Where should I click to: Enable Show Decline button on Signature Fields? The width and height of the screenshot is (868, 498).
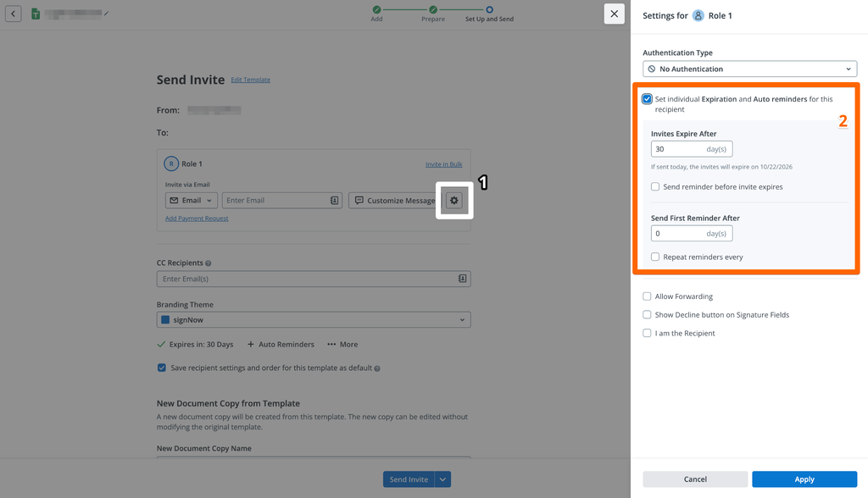[647, 315]
